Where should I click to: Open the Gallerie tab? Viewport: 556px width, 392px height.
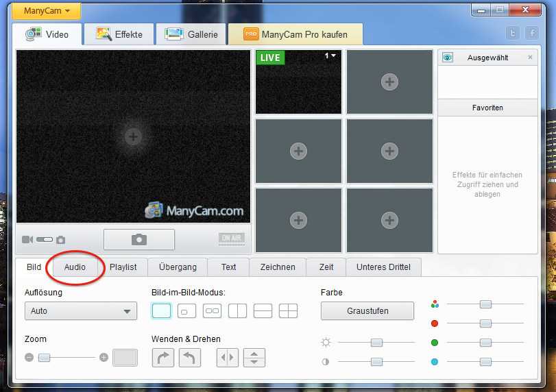191,34
